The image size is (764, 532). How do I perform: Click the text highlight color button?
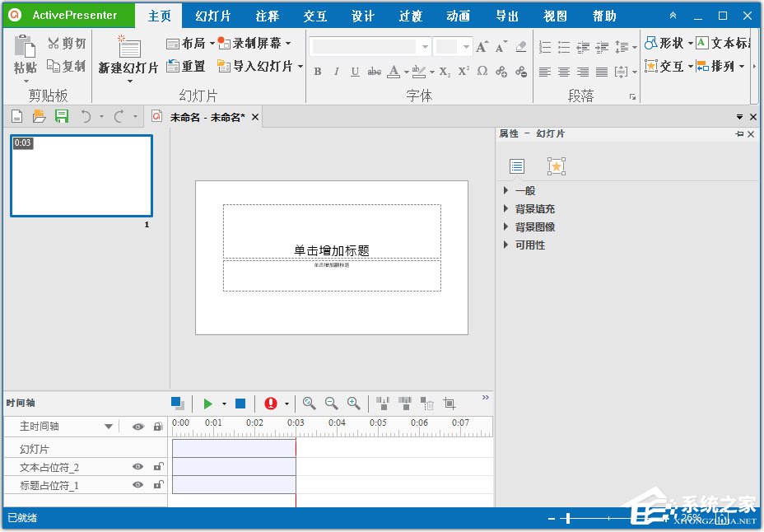pos(419,72)
